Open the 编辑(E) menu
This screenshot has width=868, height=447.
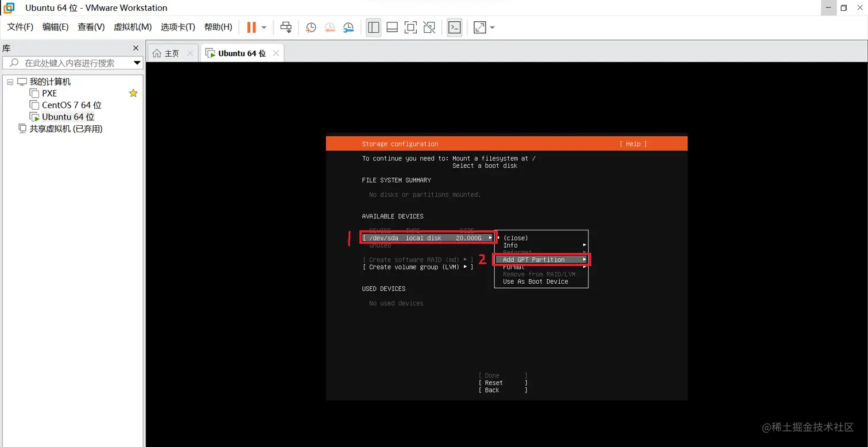click(55, 27)
